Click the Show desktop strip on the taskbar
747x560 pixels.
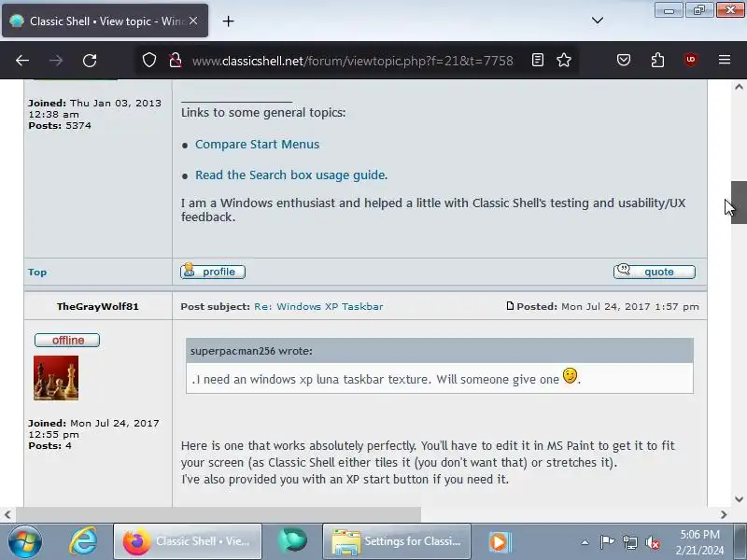[x=740, y=541]
